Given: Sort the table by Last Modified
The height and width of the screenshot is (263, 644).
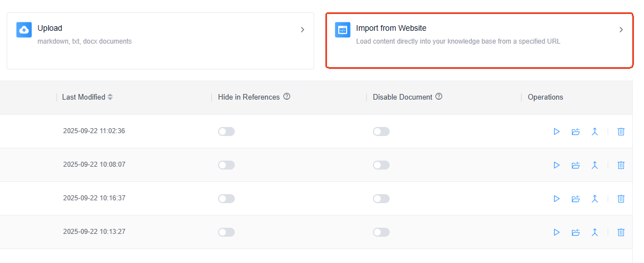Looking at the screenshot, I should click(x=110, y=97).
